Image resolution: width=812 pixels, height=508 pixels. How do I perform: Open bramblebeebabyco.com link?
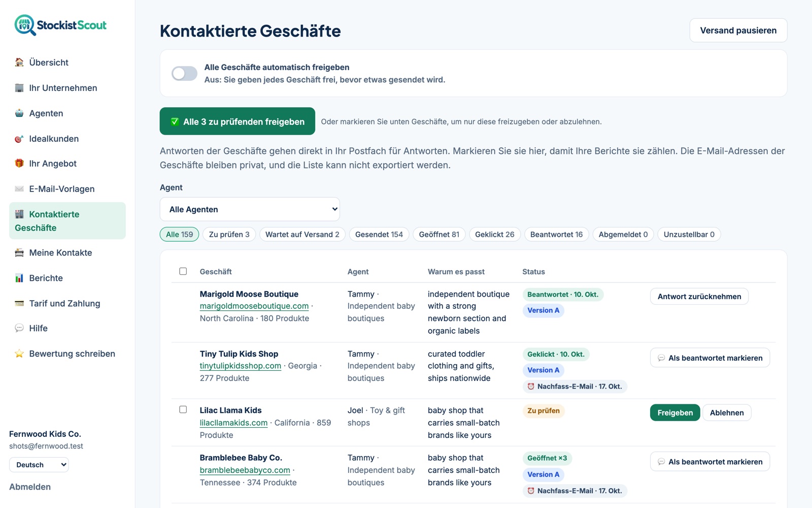coord(245,470)
